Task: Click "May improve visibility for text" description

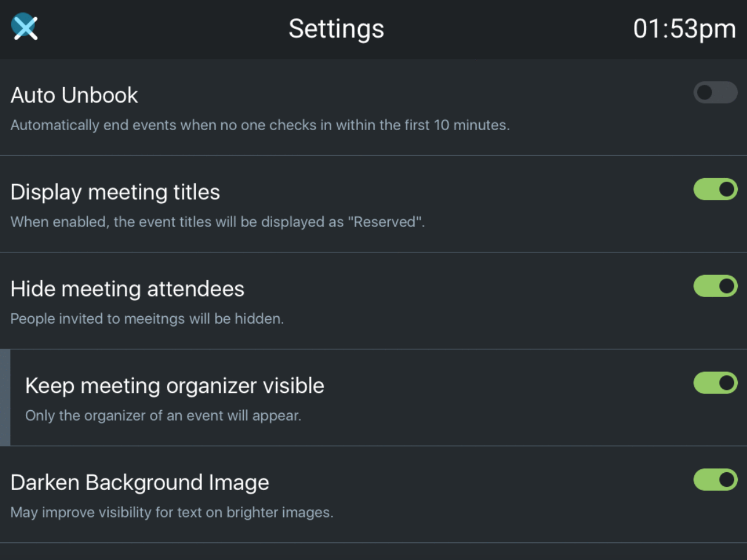Action: [x=171, y=512]
